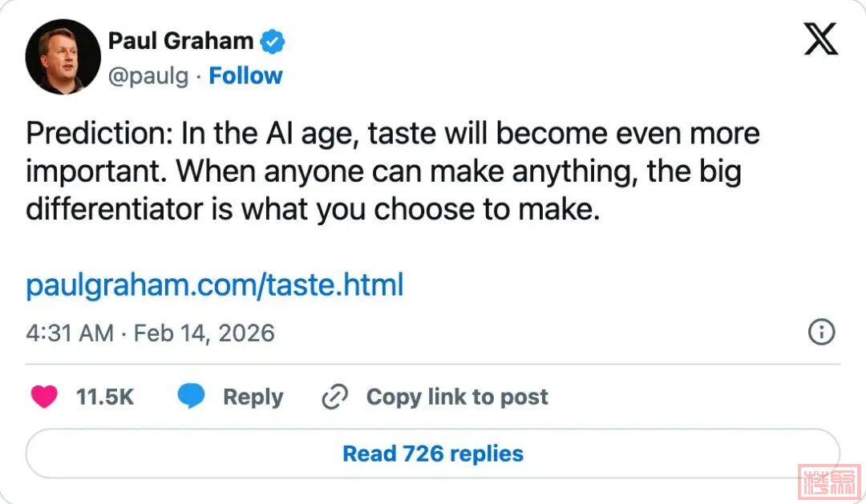Click the 4:31 AM post time
Screen dimensions: 866x504
point(70,333)
